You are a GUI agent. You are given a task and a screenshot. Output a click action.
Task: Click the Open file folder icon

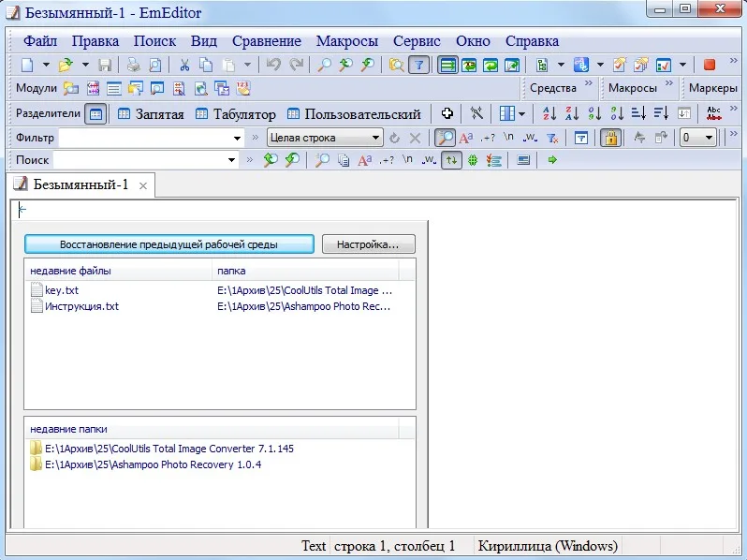coord(66,65)
